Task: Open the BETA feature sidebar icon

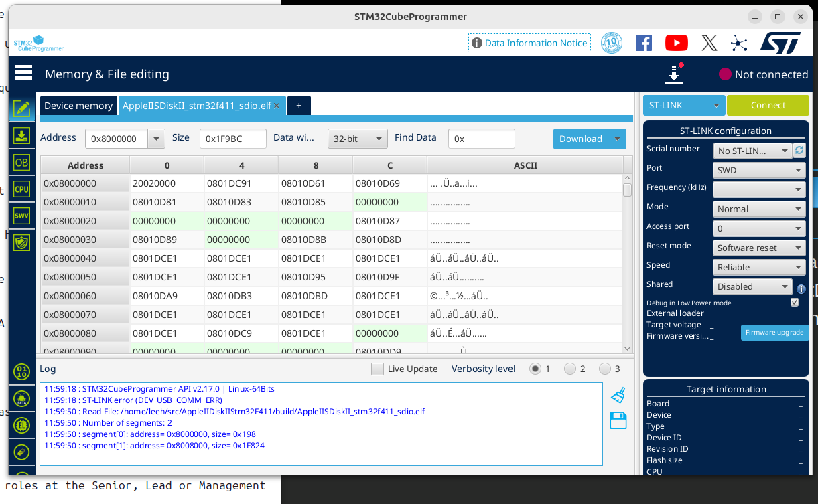Action: pos(22,398)
